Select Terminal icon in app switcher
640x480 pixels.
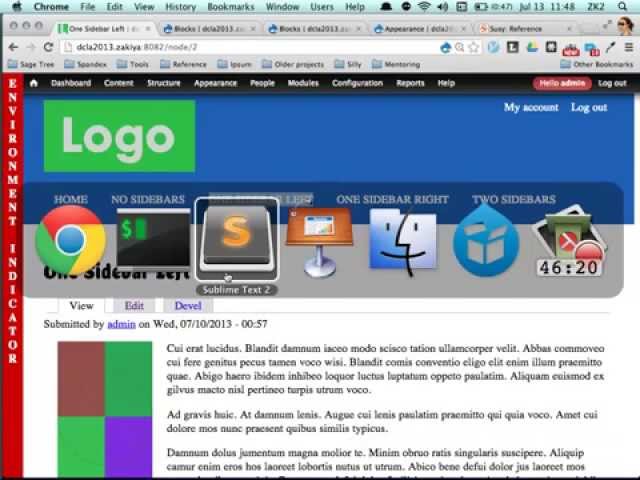153,238
